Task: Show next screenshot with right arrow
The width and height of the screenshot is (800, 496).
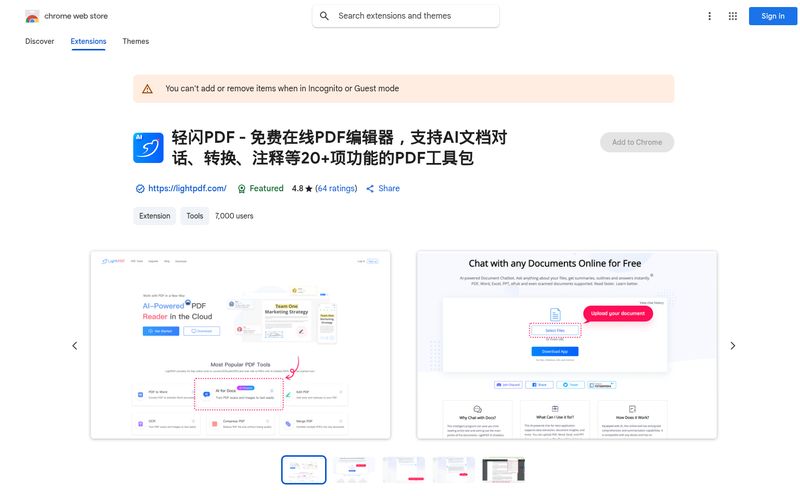Action: tap(733, 346)
